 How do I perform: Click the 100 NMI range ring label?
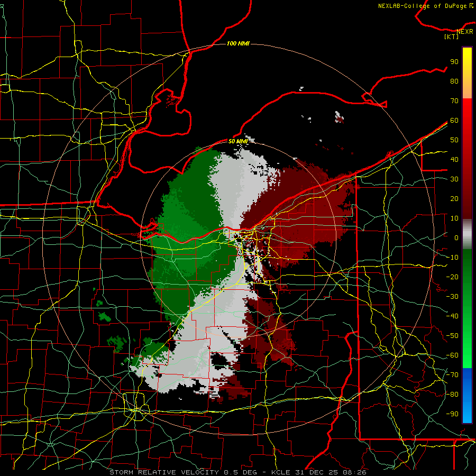coord(238,44)
